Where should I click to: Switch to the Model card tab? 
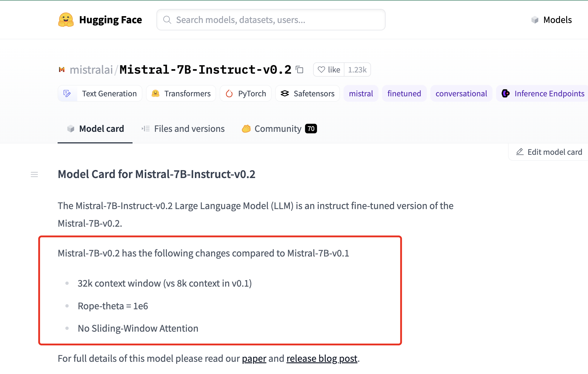(95, 129)
